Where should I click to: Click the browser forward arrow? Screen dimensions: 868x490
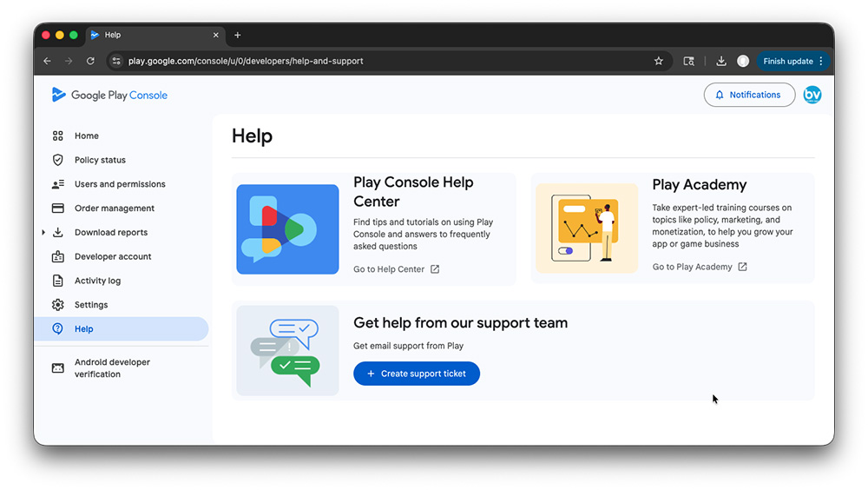(69, 61)
